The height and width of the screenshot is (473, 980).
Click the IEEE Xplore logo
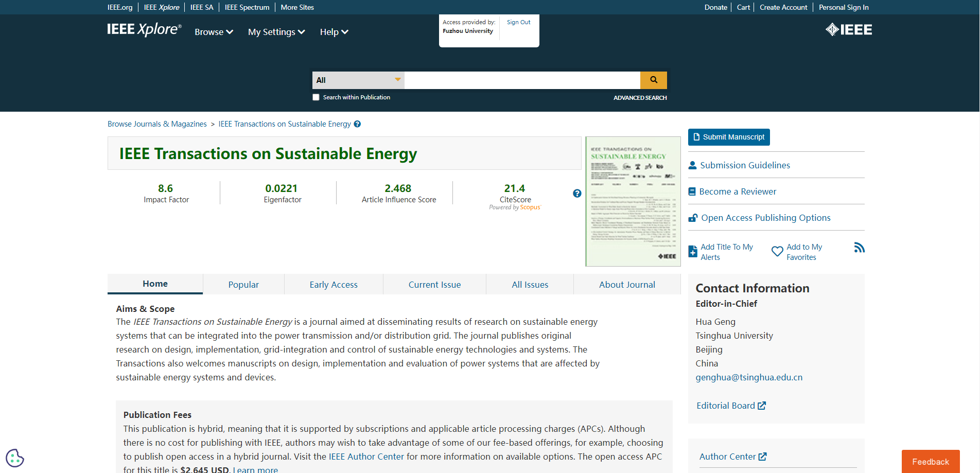point(144,30)
